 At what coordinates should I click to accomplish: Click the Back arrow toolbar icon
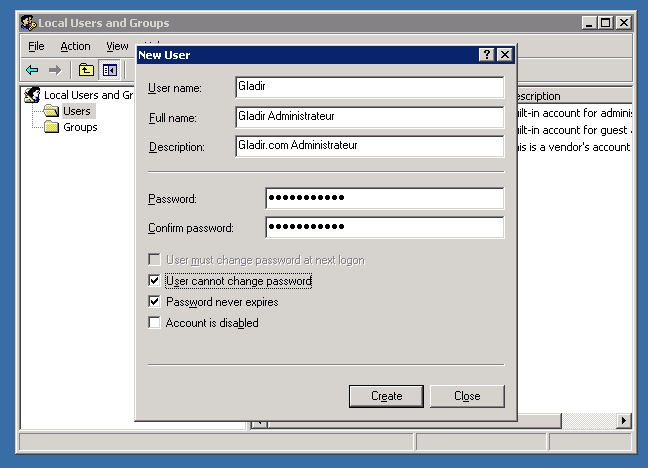32,70
